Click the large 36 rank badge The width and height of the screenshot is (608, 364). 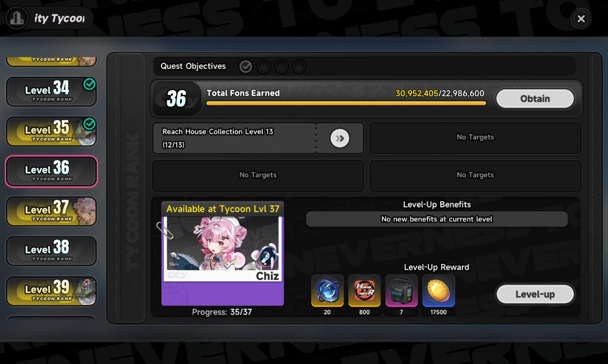coord(176,99)
